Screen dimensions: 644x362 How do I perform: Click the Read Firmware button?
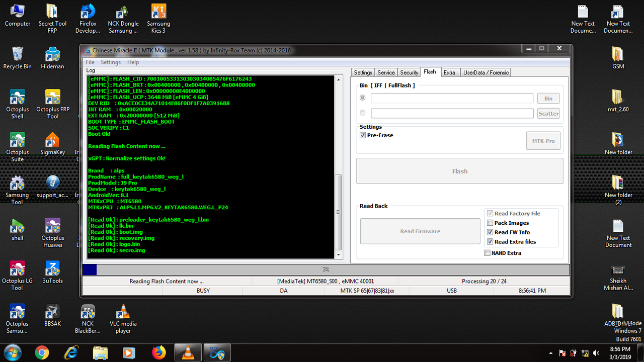tap(420, 231)
